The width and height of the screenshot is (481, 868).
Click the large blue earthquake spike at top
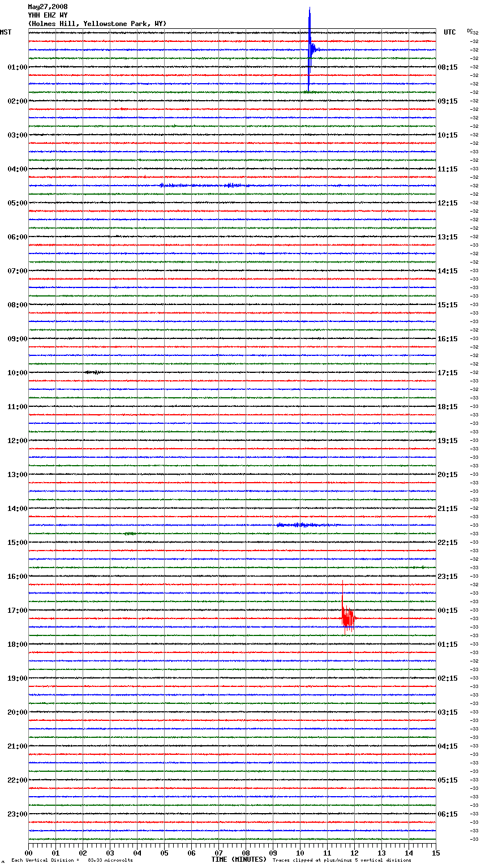[310, 49]
